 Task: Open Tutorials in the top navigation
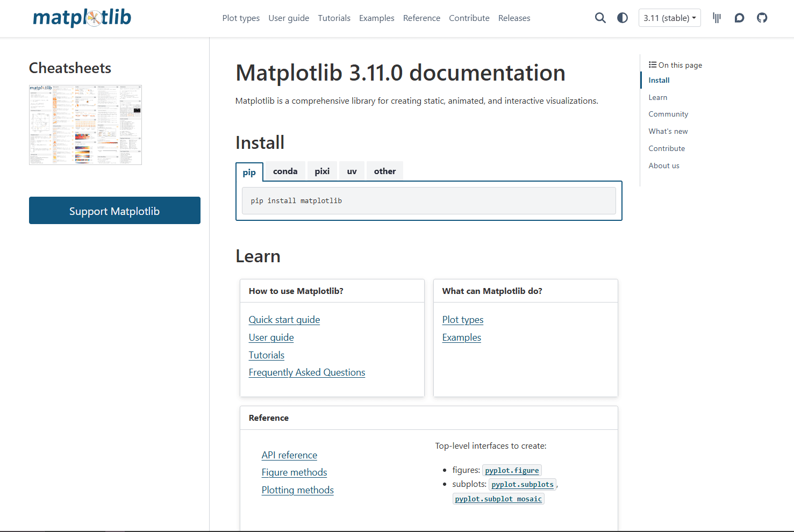(334, 18)
